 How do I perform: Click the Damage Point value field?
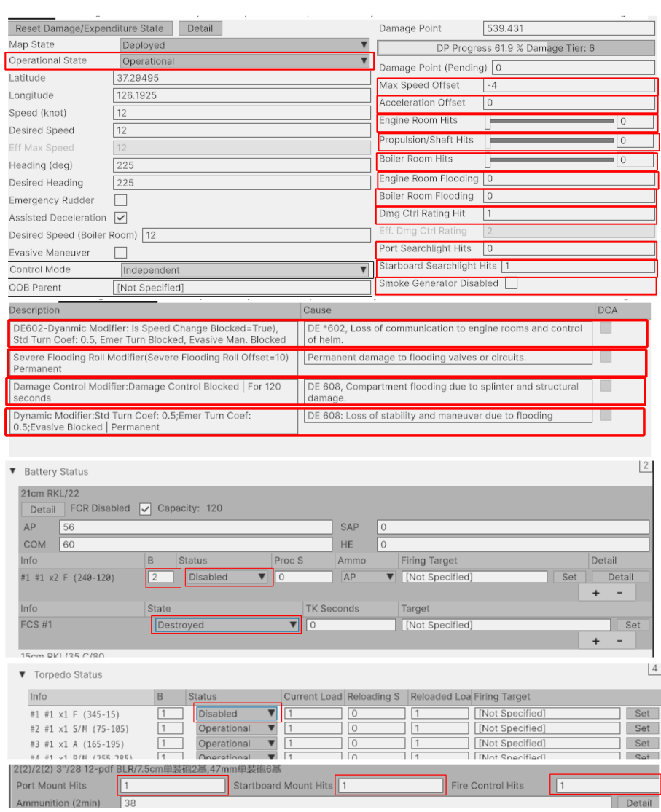point(568,28)
